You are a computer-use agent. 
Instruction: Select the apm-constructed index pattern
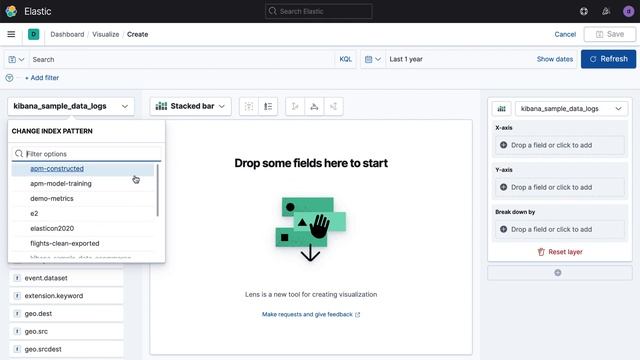[82, 169]
